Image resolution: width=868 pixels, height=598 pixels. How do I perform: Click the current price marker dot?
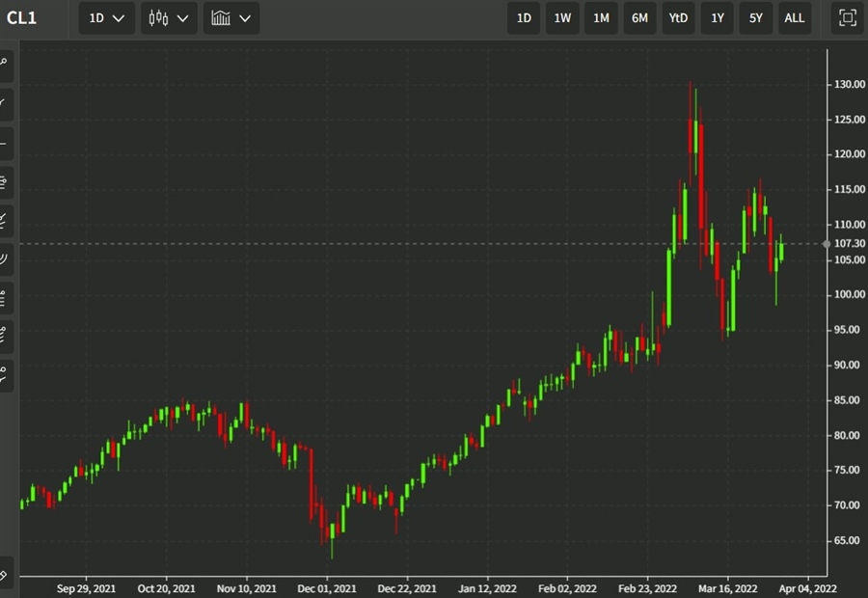point(827,244)
